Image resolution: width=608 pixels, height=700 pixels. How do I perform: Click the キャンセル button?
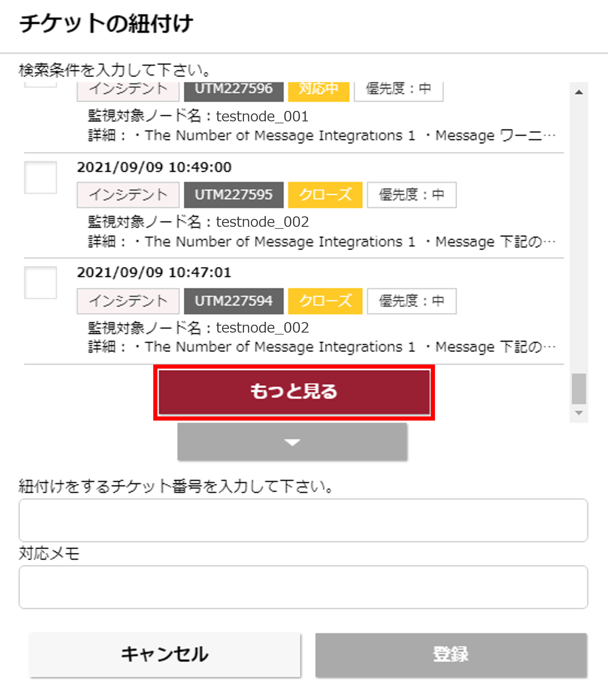click(x=164, y=654)
